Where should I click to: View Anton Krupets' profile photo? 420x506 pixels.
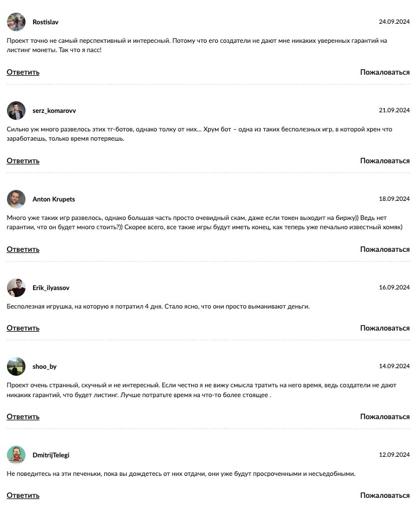16,199
